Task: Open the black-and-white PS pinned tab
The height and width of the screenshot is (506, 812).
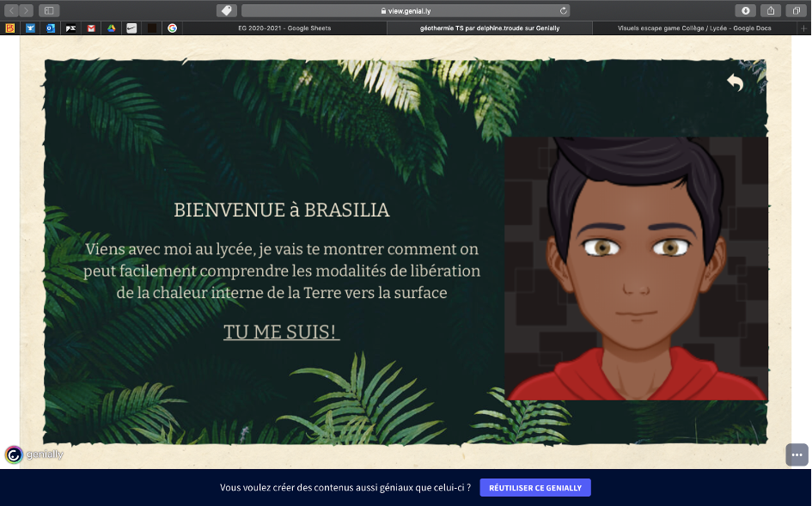Action: [x=71, y=28]
